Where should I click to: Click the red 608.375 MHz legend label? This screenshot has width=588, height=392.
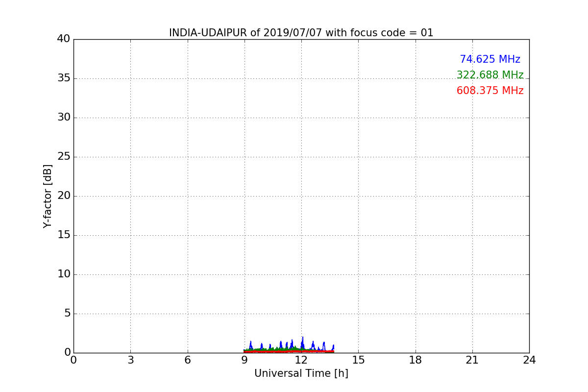click(x=490, y=91)
